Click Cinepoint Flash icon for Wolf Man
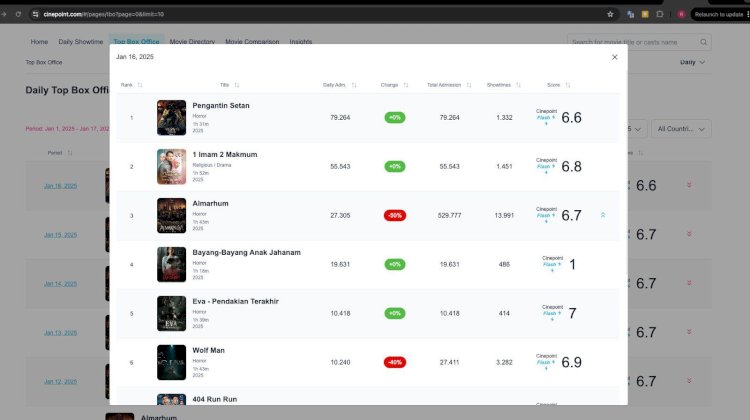The height and width of the screenshot is (420, 750). click(546, 363)
